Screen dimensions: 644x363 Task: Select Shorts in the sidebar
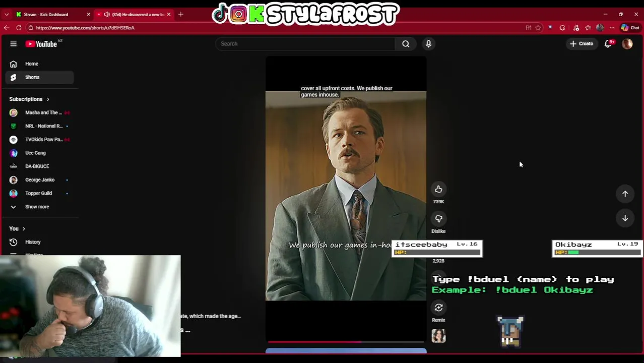39,77
